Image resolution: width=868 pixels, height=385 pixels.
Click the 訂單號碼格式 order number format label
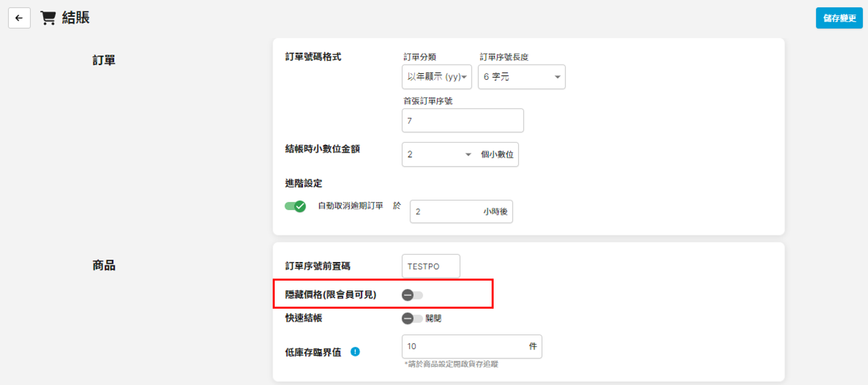[313, 57]
